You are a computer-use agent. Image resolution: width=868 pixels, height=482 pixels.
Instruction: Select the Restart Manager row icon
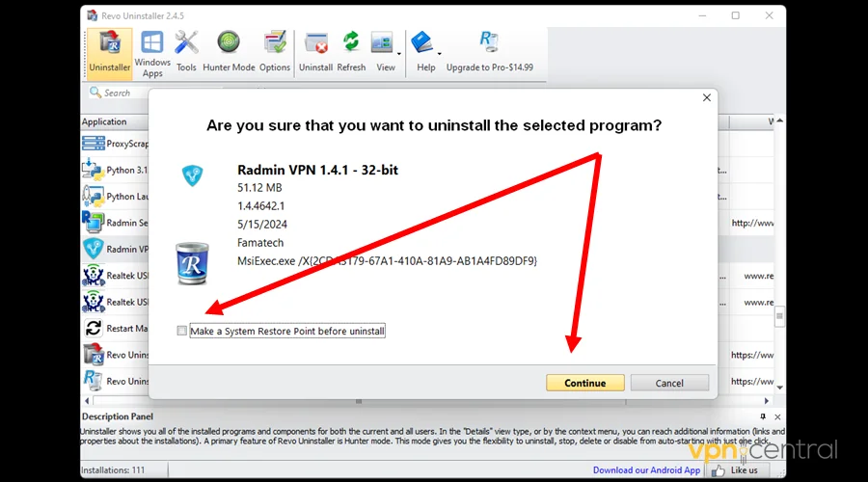pos(93,328)
